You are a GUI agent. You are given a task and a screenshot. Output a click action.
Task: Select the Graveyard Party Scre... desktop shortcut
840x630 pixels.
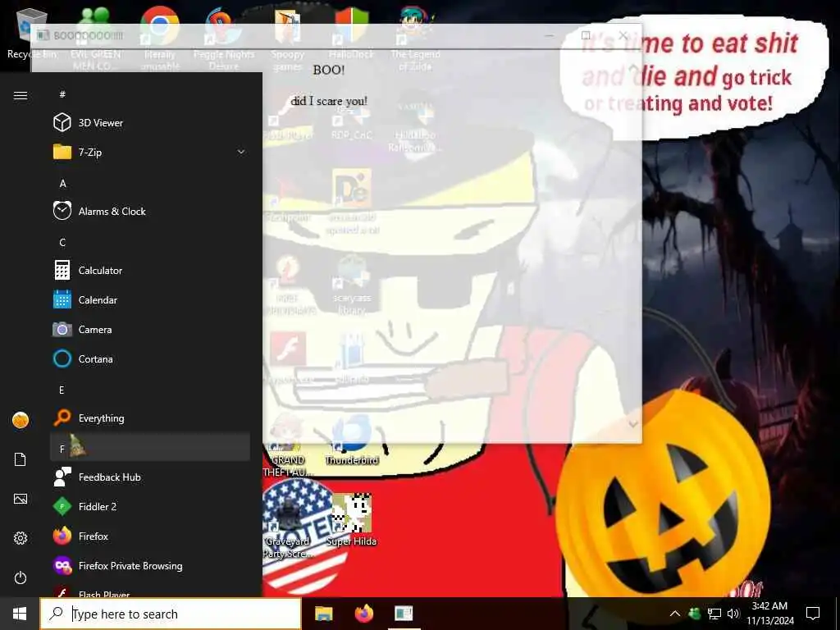click(288, 527)
